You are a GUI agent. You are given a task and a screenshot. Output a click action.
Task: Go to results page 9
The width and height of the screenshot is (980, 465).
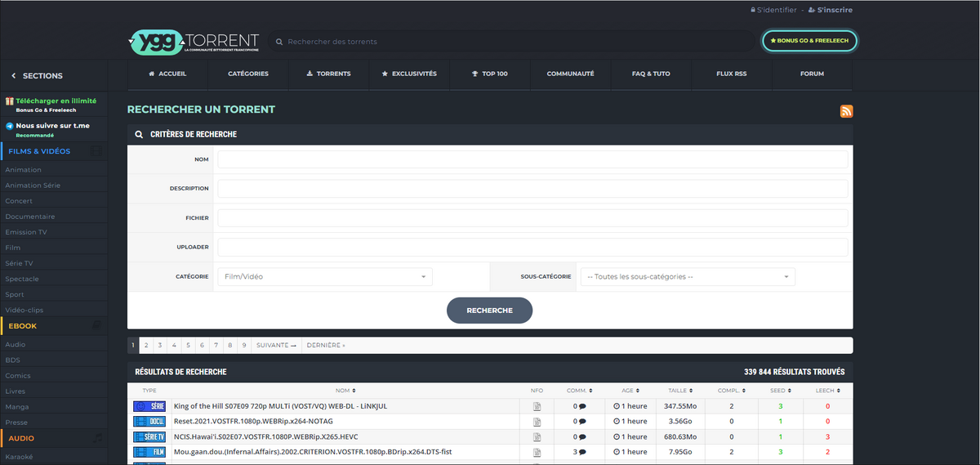(x=244, y=346)
